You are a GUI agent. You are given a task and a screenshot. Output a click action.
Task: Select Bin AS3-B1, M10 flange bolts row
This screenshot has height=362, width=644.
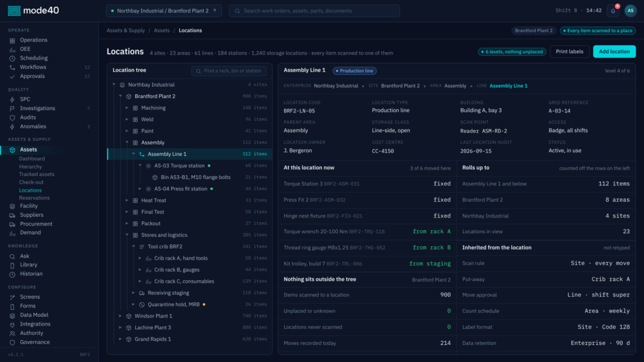[190, 177]
